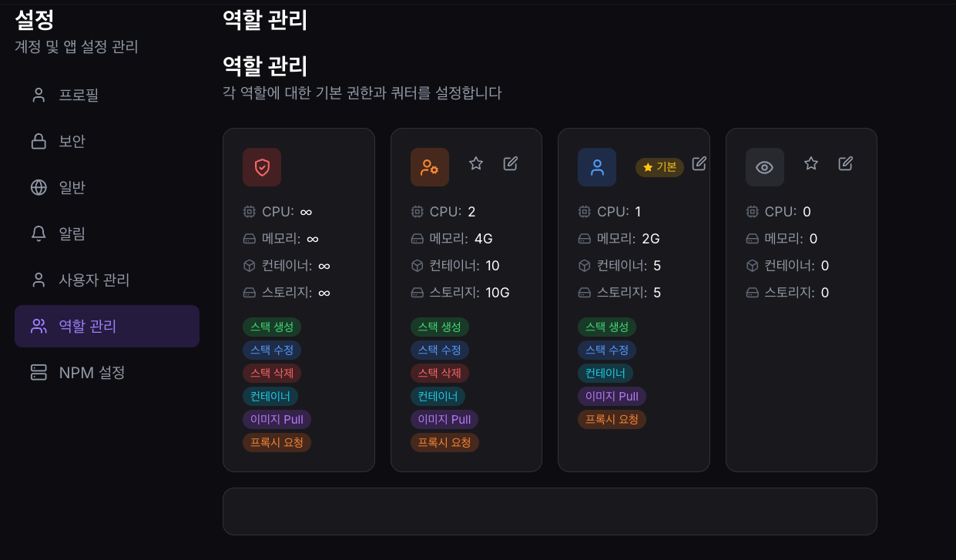Viewport: 956px width, 560px height.
Task: Click the 기본 default badge
Action: (659, 166)
